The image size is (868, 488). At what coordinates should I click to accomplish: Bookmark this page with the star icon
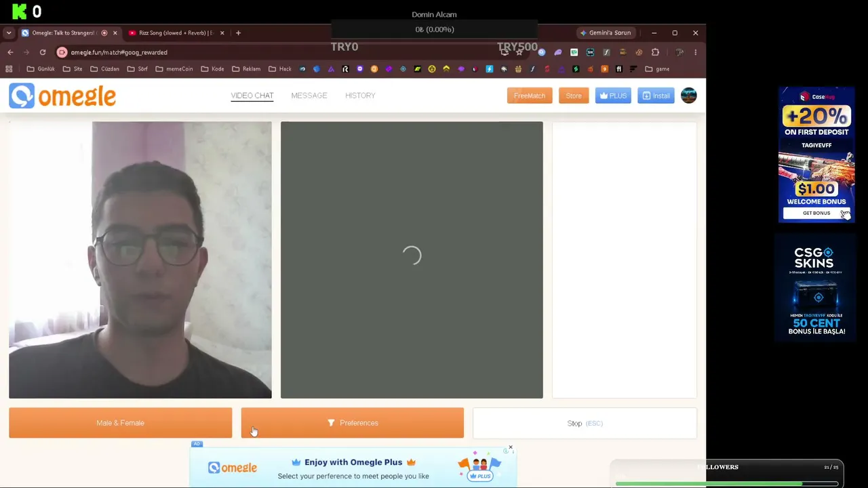tap(519, 52)
